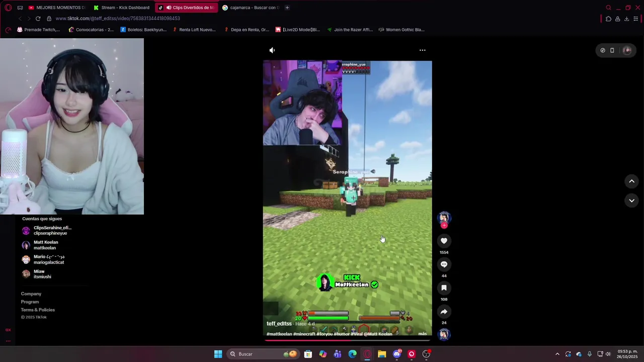Open the browser extensions icon
The height and width of the screenshot is (362, 644).
point(608,19)
